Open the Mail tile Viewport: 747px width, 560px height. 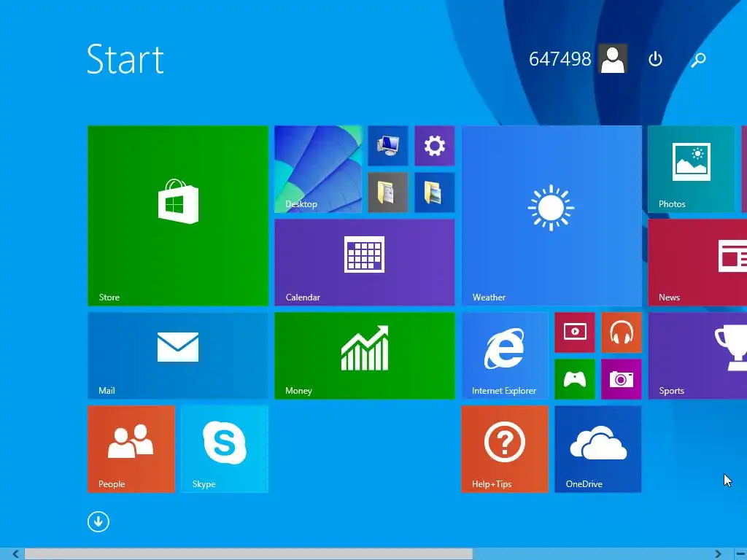point(178,356)
